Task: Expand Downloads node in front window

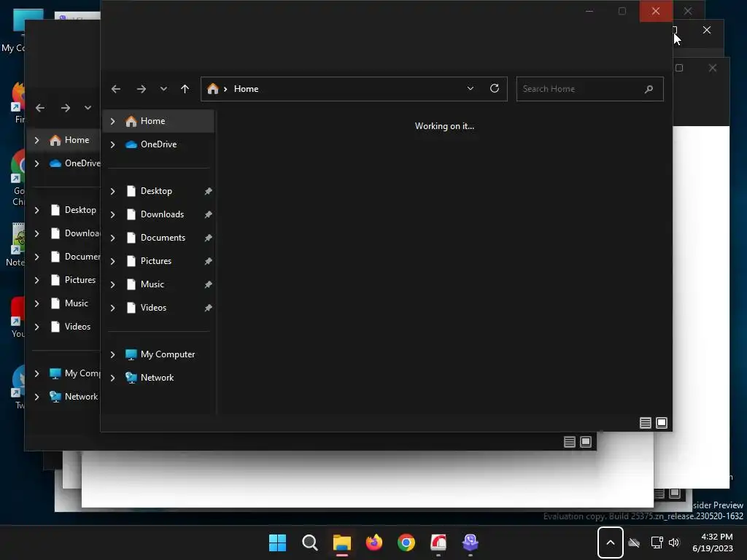Action: pyautogui.click(x=112, y=215)
